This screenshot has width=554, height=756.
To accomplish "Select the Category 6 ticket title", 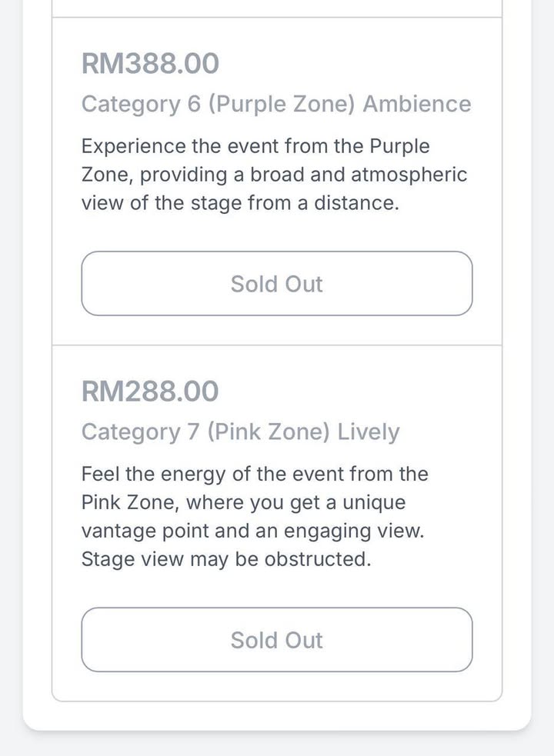I will point(275,104).
